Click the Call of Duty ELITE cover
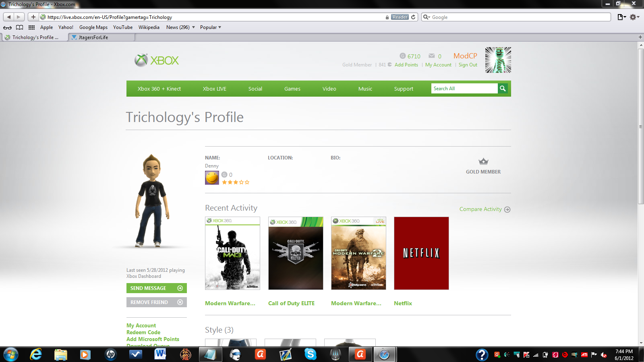Image resolution: width=644 pixels, height=362 pixels. [x=296, y=253]
